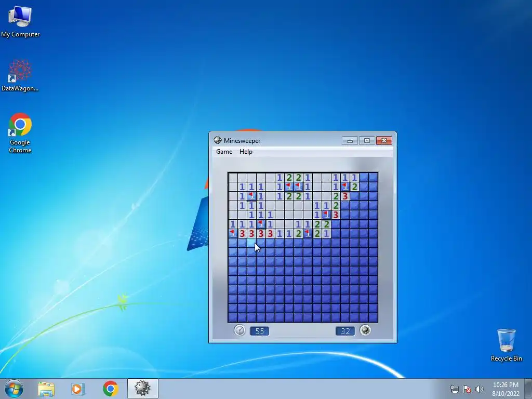Click the mine icon beside the mine counter
Screen dimensions: 532x399
point(365,330)
